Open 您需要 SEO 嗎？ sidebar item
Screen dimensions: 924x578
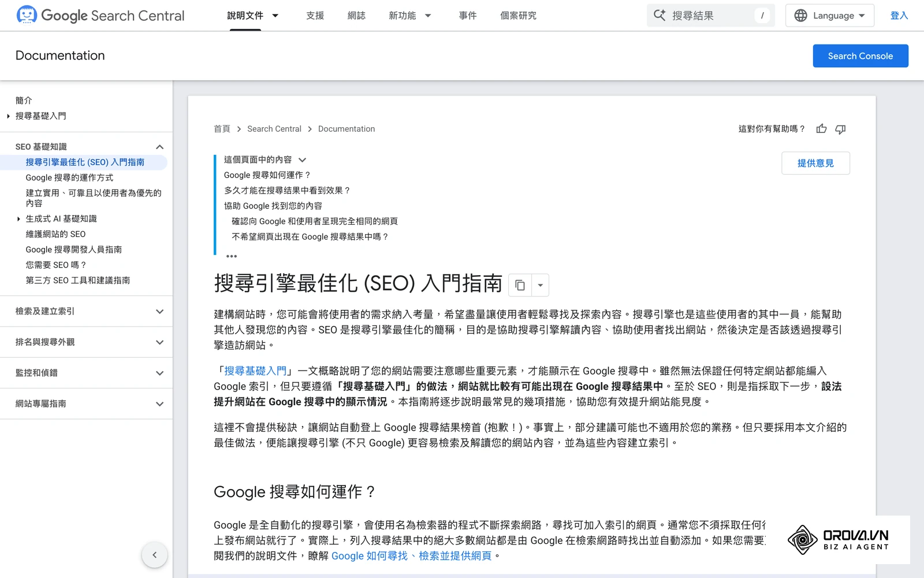pyautogui.click(x=56, y=265)
